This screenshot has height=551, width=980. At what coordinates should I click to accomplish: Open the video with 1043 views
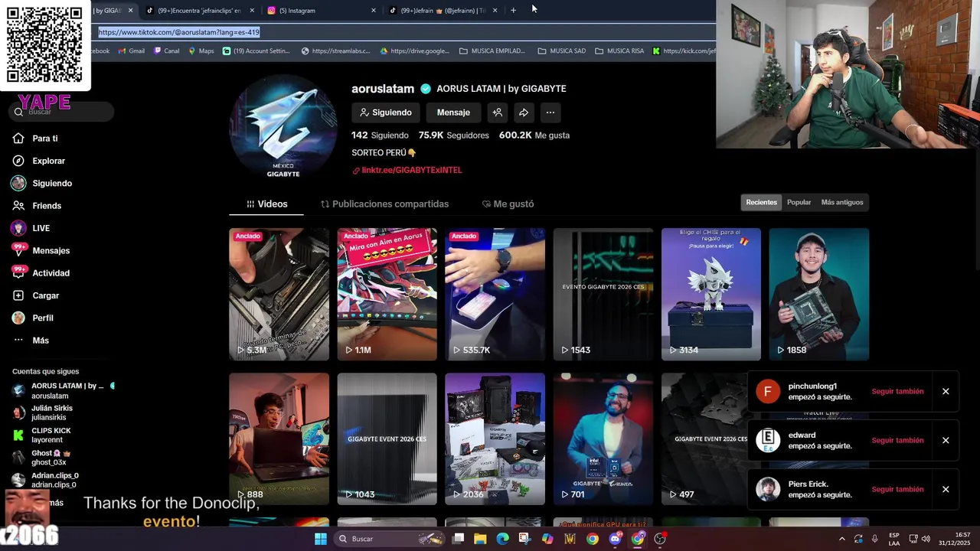point(387,439)
